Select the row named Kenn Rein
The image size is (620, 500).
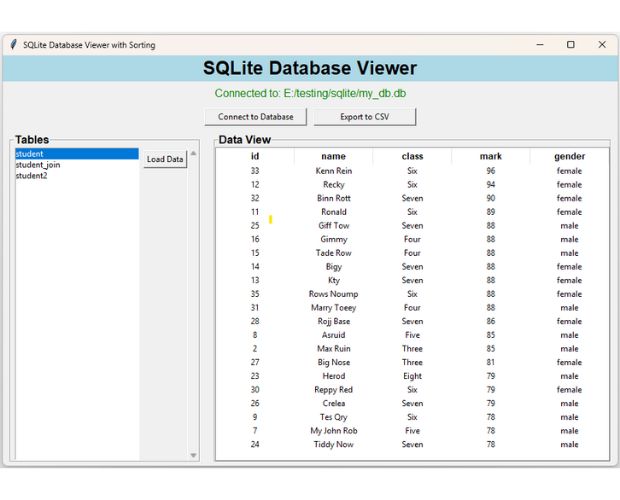tap(412, 171)
